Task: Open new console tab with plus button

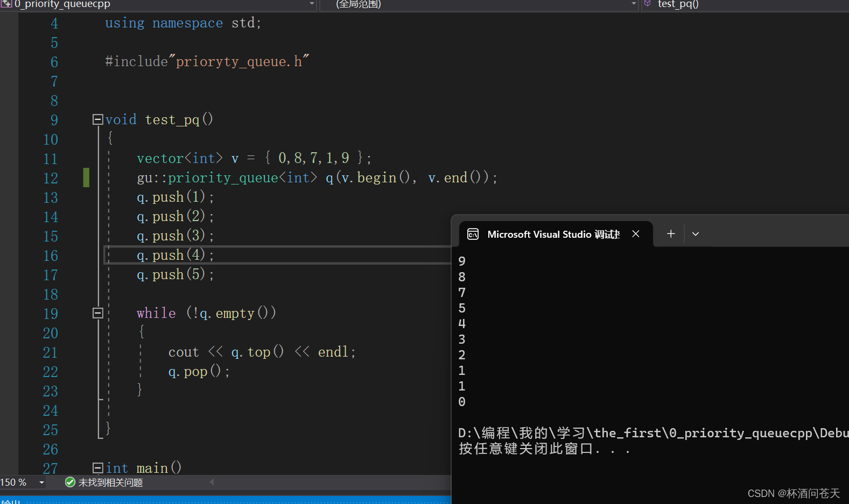Action: coord(671,234)
